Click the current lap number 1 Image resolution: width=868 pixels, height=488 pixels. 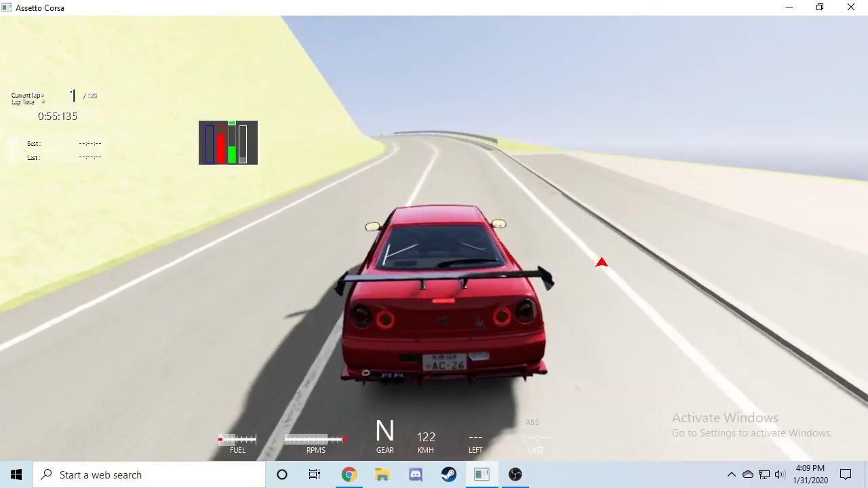tap(73, 96)
